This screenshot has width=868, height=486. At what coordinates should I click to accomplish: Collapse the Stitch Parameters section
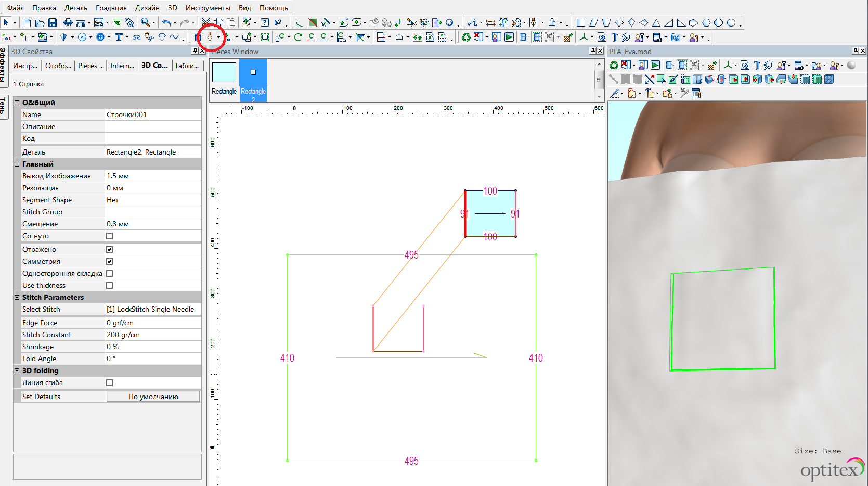[17, 298]
